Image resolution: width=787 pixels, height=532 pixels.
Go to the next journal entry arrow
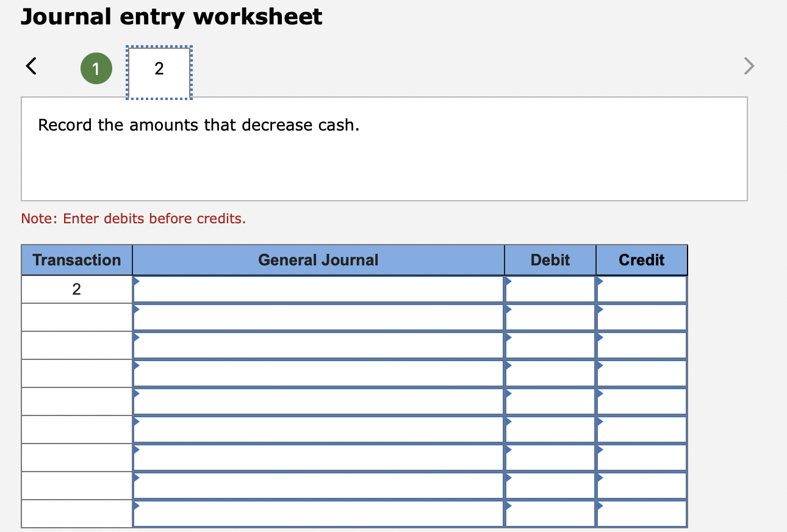tap(749, 65)
